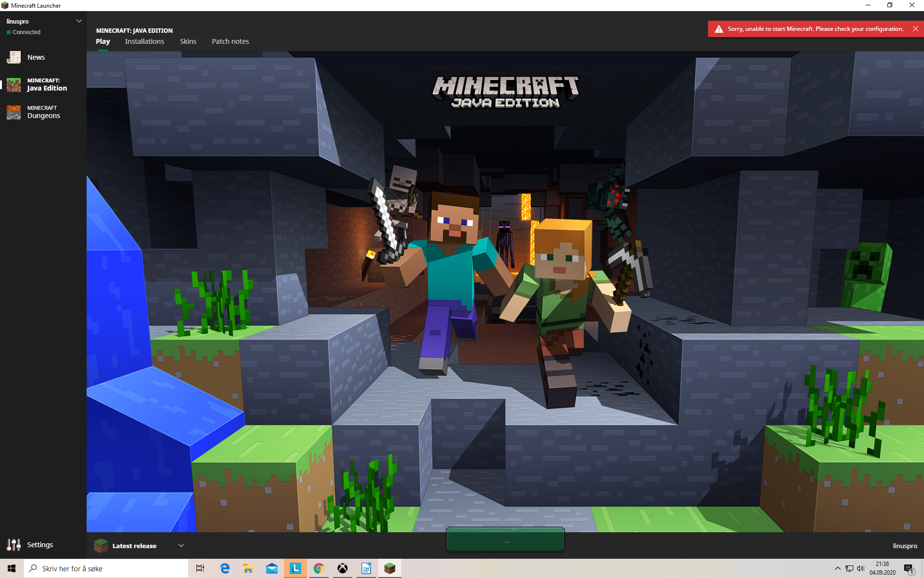Open Minecraft Dungeons in sidebar
Viewport: 924px width, 578px height.
click(43, 112)
